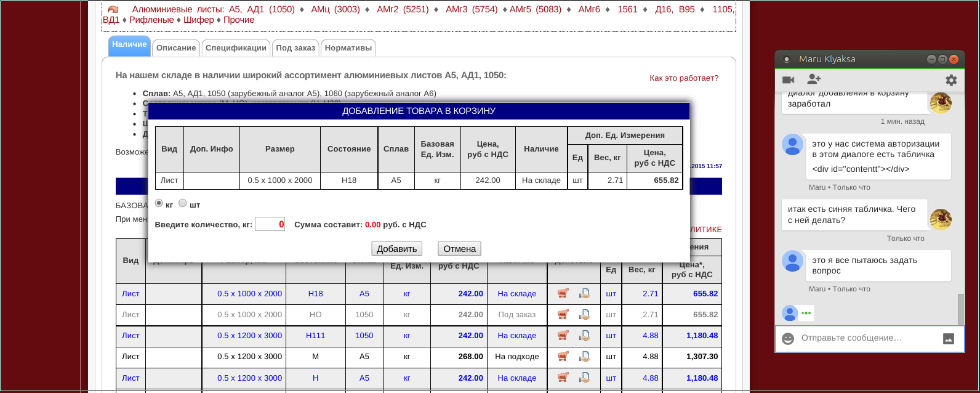The width and height of the screenshot is (980, 393).
Task: Switch to the Наличие tab
Action: tap(129, 46)
